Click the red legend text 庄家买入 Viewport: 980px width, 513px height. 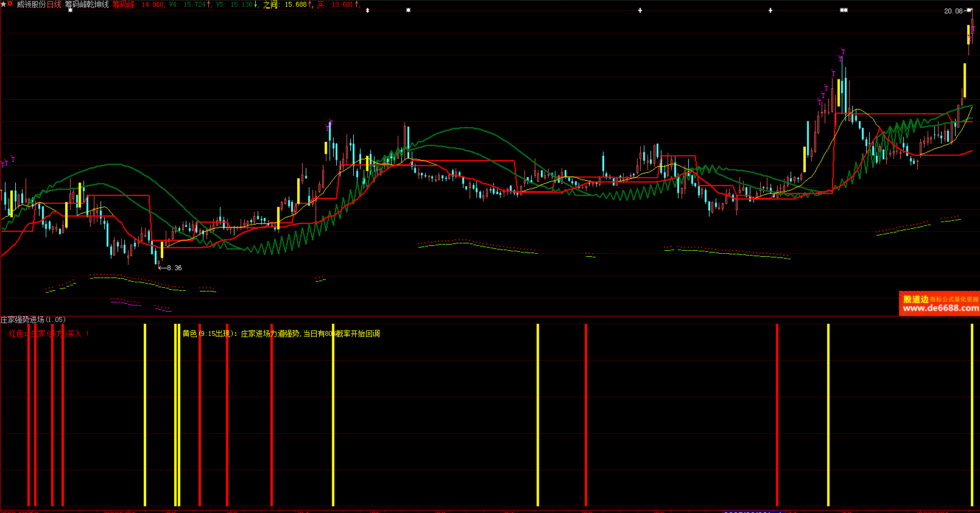[x=48, y=333]
